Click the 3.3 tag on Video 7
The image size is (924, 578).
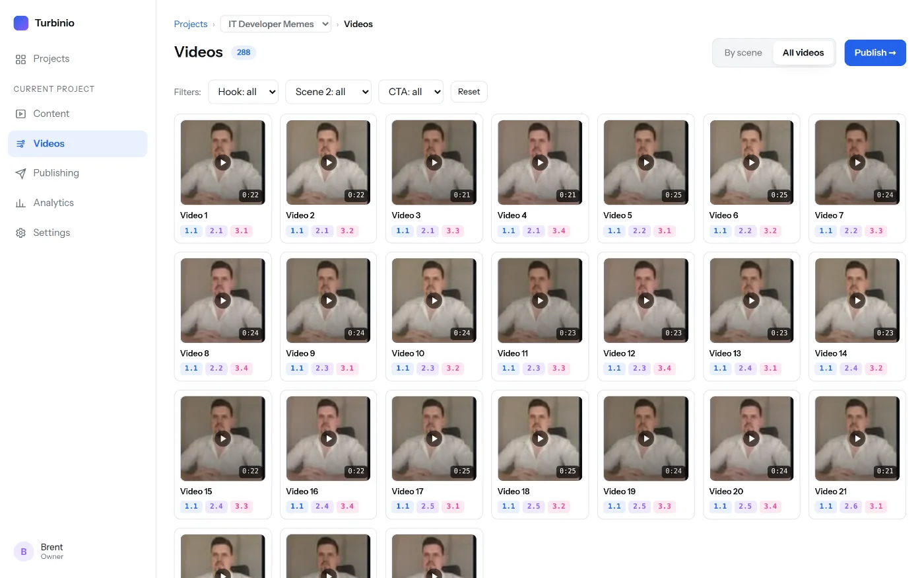click(x=876, y=231)
